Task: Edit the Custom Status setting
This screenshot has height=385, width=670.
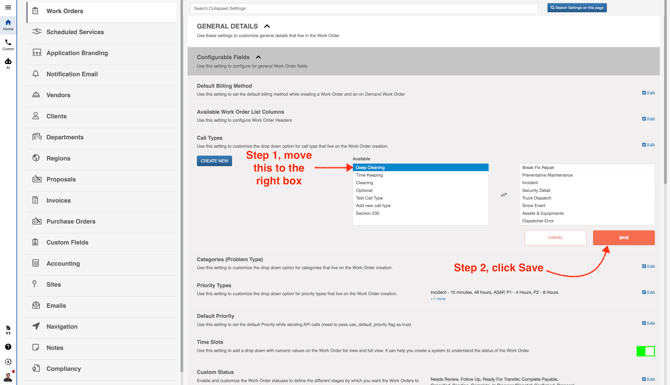Action: (x=648, y=379)
